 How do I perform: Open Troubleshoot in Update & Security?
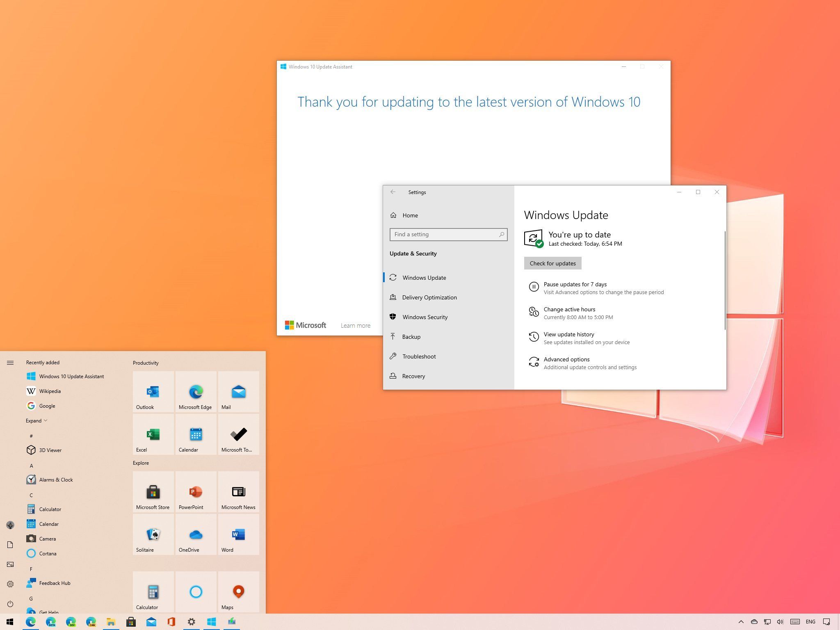click(419, 356)
